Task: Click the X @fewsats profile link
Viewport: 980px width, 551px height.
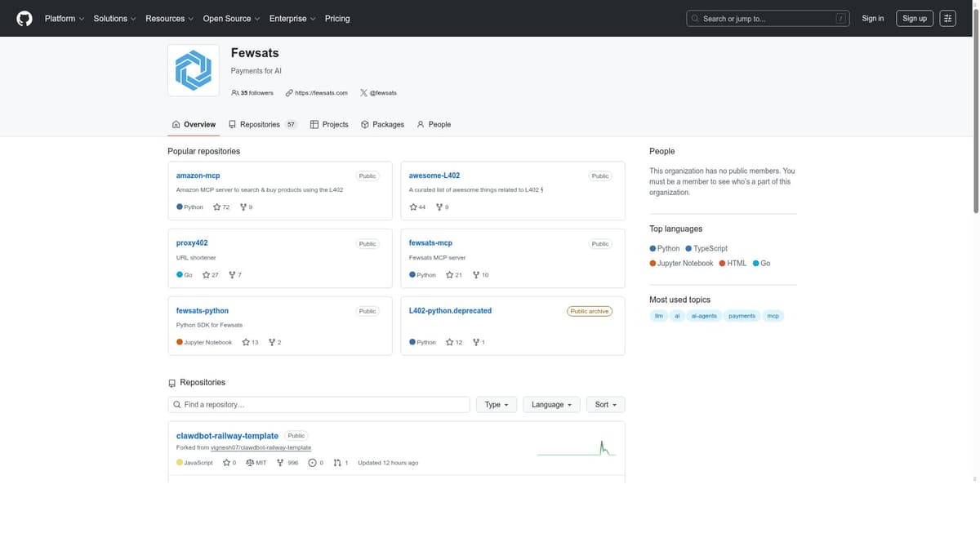Action: 378,93
